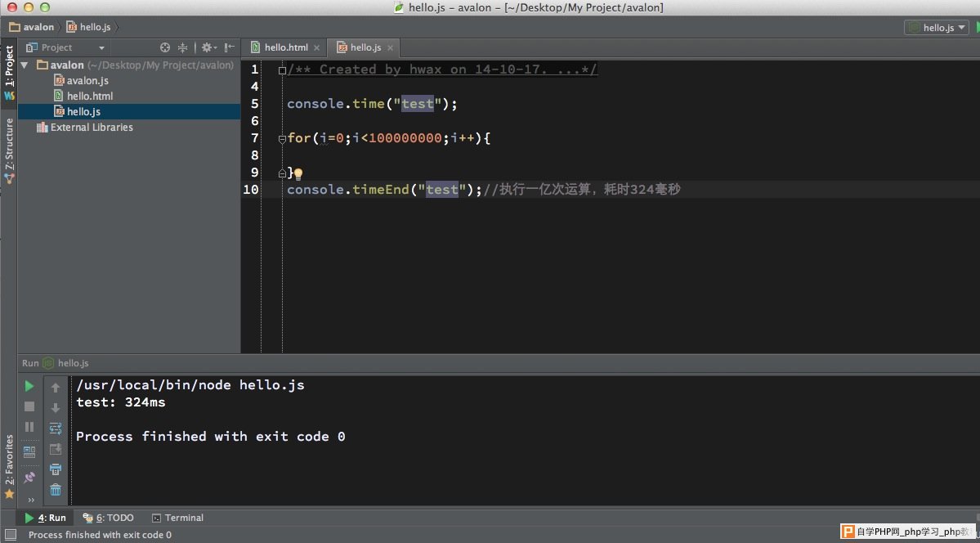Open the Terminal tool window tab

(177, 518)
